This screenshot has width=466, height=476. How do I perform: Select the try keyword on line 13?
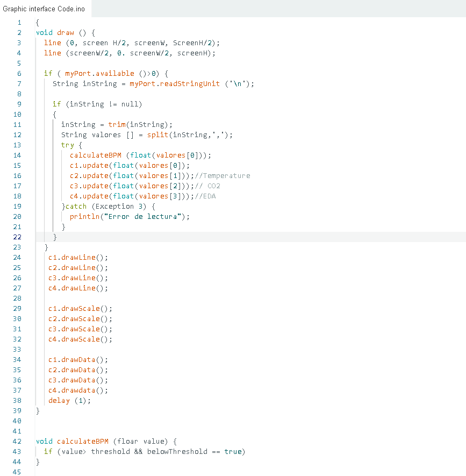coord(66,145)
